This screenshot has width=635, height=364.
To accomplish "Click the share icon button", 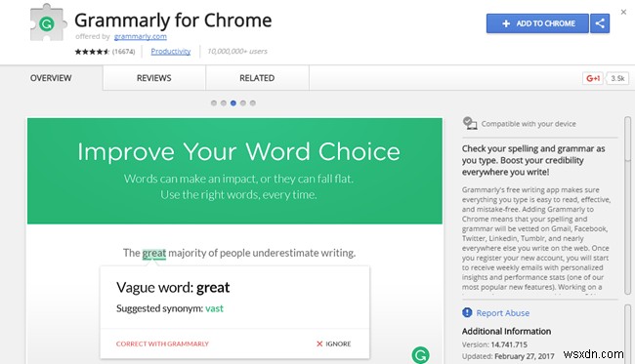I will coord(600,23).
